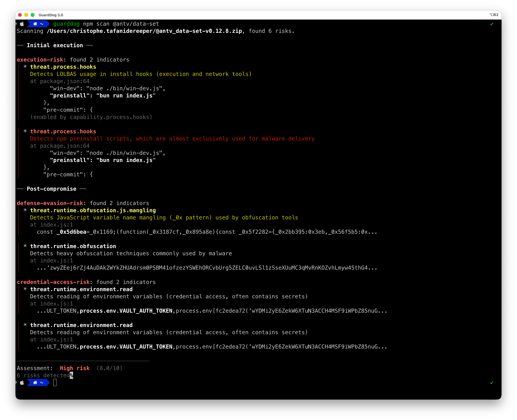517x420 pixels.
Task: Click the bold '_0x5d6bea' variable name
Action: (x=71, y=232)
